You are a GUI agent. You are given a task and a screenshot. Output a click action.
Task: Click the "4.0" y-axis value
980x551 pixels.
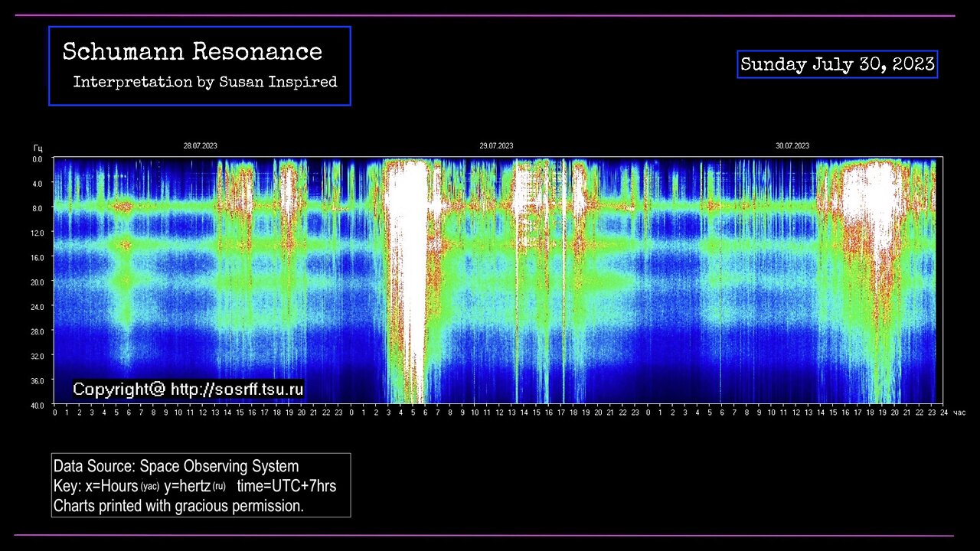click(38, 184)
